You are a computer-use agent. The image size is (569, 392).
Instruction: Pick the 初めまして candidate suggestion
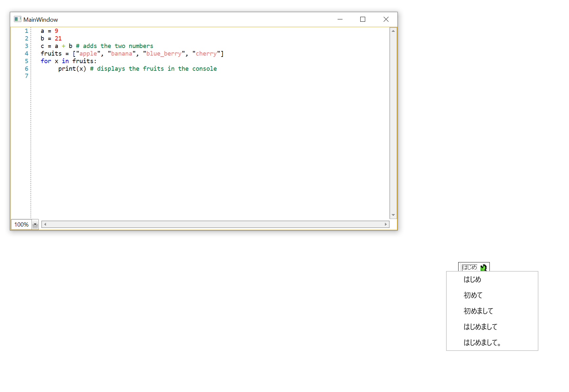point(478,311)
